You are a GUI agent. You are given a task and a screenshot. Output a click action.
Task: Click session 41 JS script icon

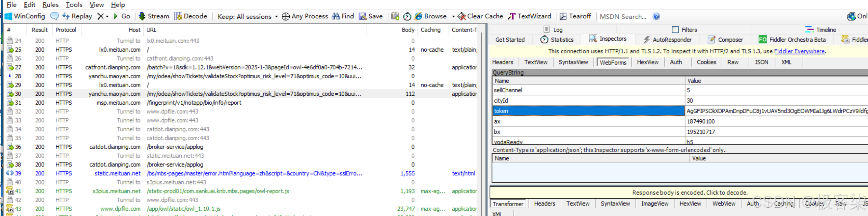[x=10, y=191]
